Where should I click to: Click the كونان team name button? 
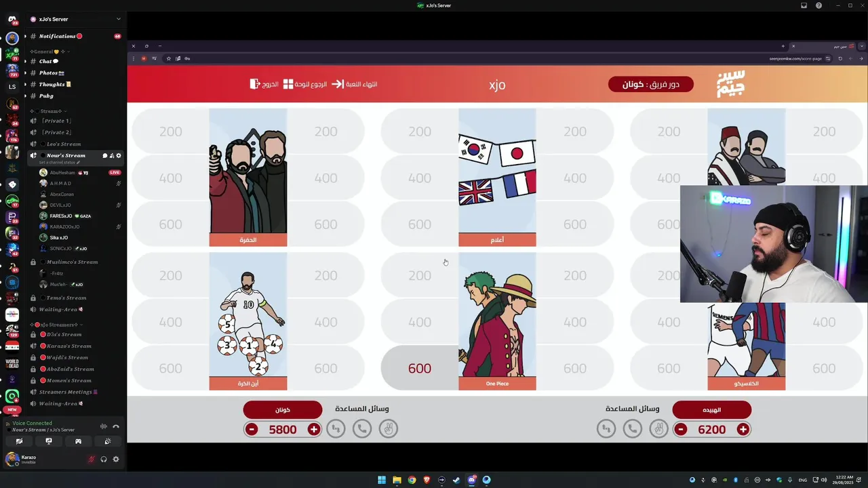tap(283, 409)
